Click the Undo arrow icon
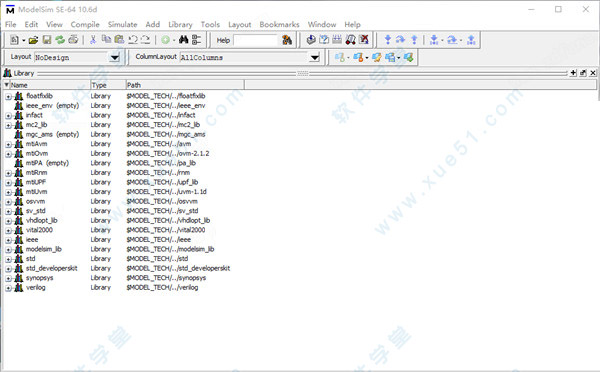The height and width of the screenshot is (372, 600). (x=133, y=39)
